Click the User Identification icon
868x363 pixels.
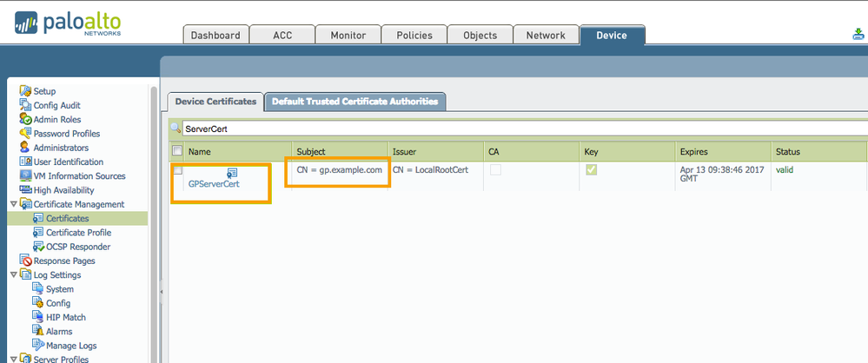click(x=25, y=162)
